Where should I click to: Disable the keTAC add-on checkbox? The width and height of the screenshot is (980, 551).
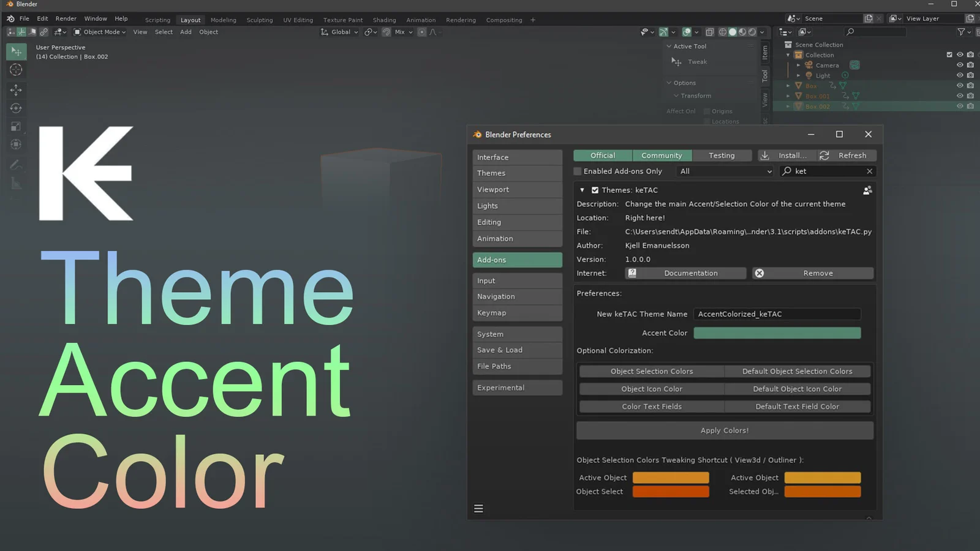pos(595,190)
